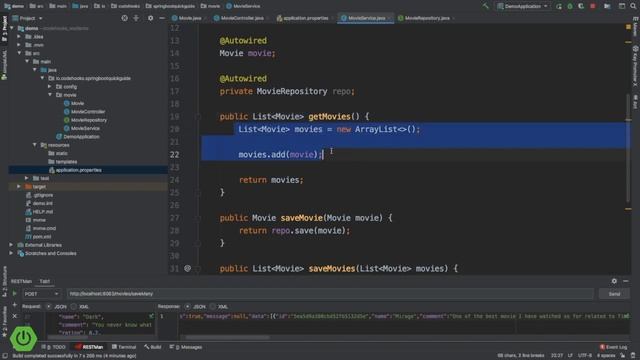
Task: Switch to the application.properties editor tab
Action: point(304,18)
